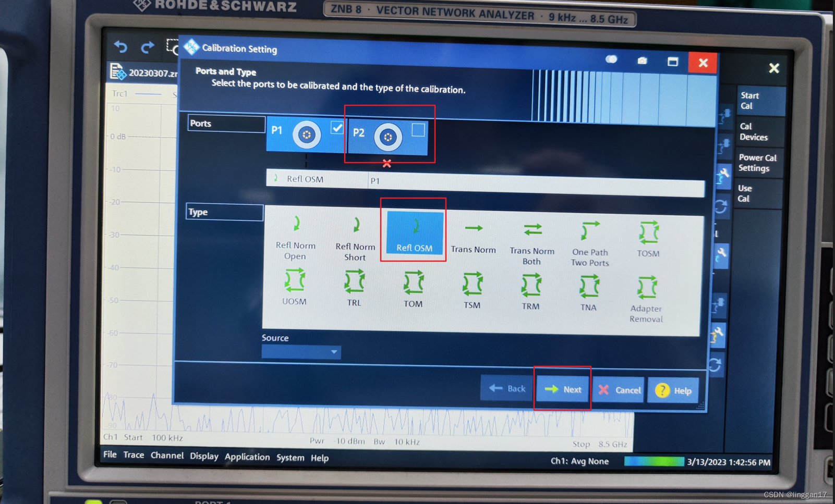Open the Source dropdown
This screenshot has height=504, width=835.
click(301, 352)
